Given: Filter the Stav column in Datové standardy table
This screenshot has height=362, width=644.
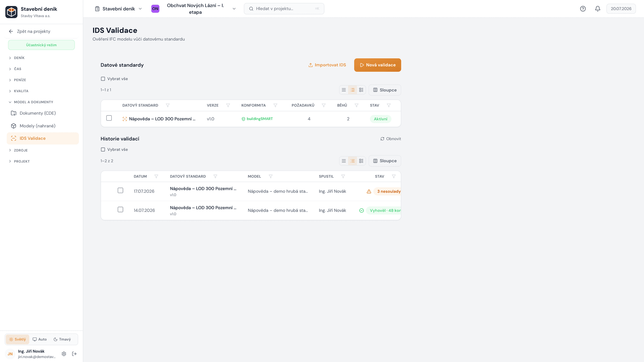Looking at the screenshot, I should point(389,106).
